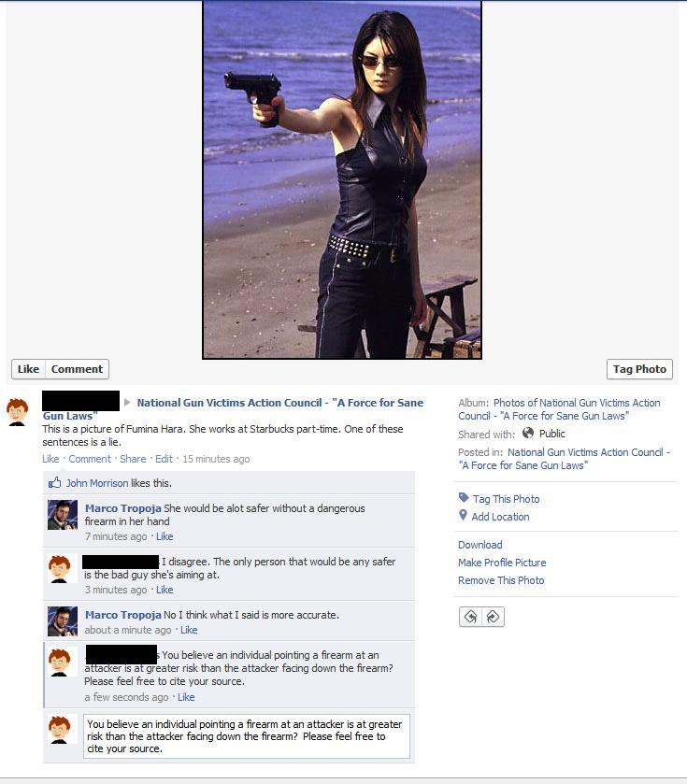This screenshot has width=687, height=784.
Task: Click the location pin icon beside Add Location
Action: (x=463, y=516)
